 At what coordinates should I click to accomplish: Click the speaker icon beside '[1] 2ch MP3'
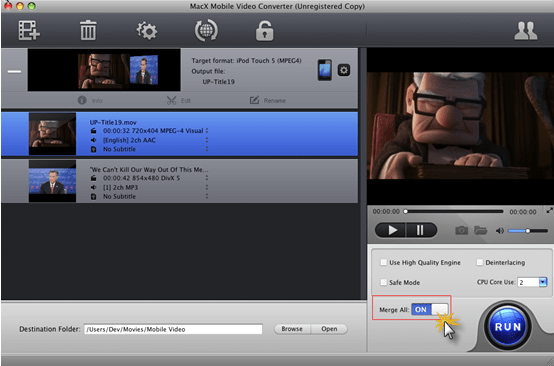pos(94,188)
